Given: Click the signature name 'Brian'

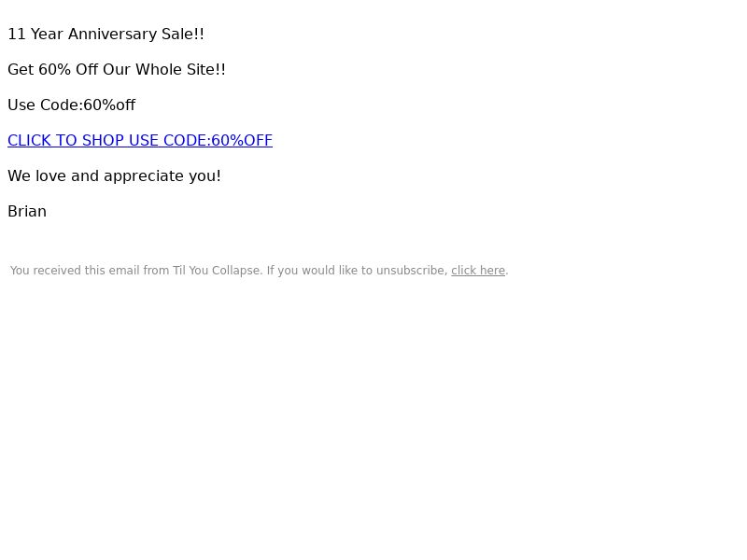Looking at the screenshot, I should coord(27,212).
